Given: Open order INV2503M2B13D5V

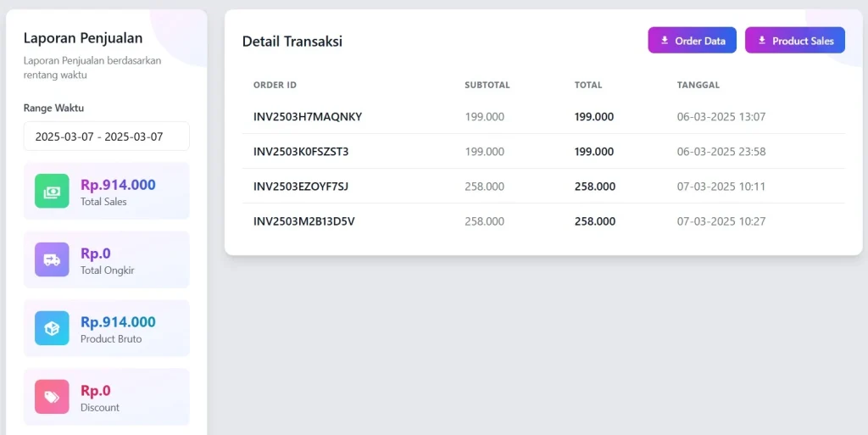Looking at the screenshot, I should 303,221.
